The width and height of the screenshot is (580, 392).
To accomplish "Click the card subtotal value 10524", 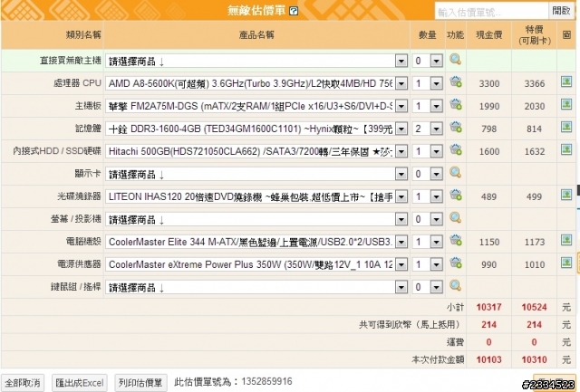I will [534, 307].
